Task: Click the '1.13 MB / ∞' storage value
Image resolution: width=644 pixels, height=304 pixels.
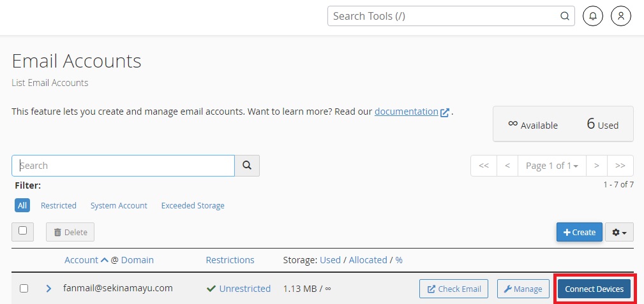Action: click(x=307, y=289)
